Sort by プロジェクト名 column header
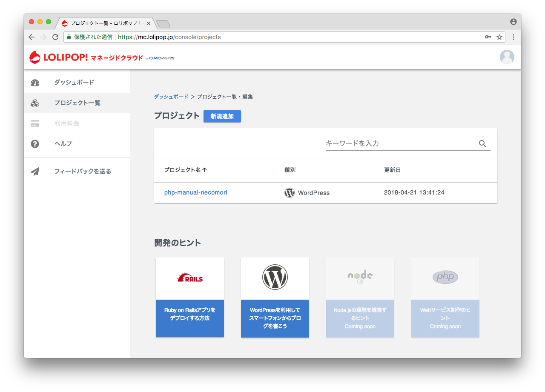This screenshot has height=392, width=545. 186,170
